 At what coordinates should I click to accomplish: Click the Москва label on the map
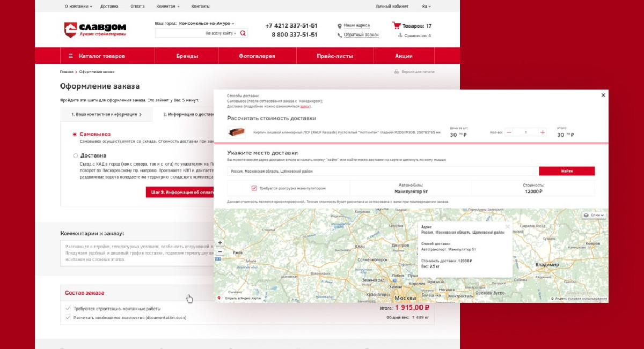(405, 297)
